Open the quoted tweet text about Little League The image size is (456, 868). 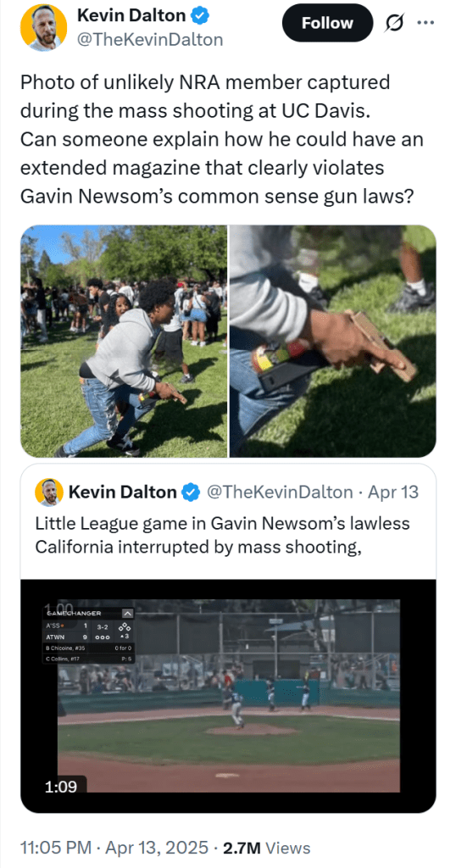coord(222,533)
